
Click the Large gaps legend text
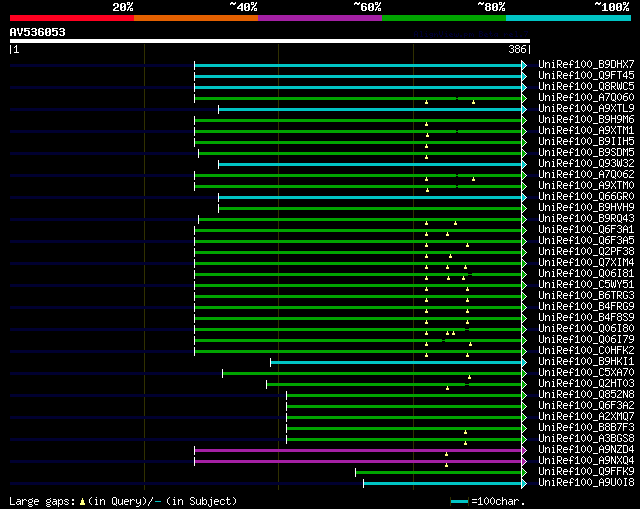[x=123, y=501]
